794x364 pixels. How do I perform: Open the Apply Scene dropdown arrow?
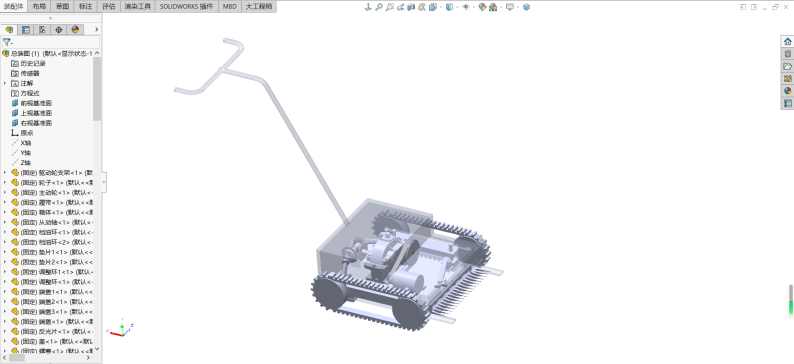[x=501, y=7]
